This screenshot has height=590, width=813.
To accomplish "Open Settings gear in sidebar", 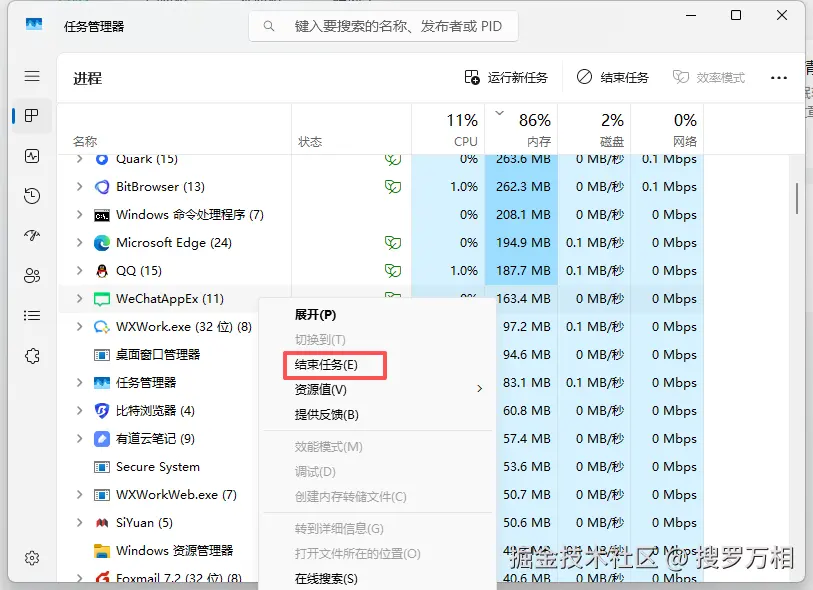I will pos(32,558).
